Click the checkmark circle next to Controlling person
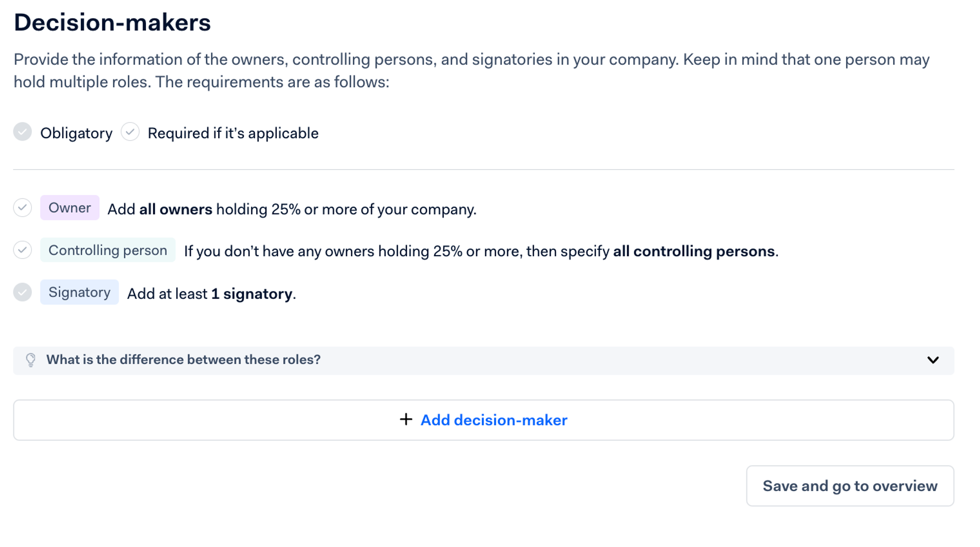The image size is (980, 547). 23,250
